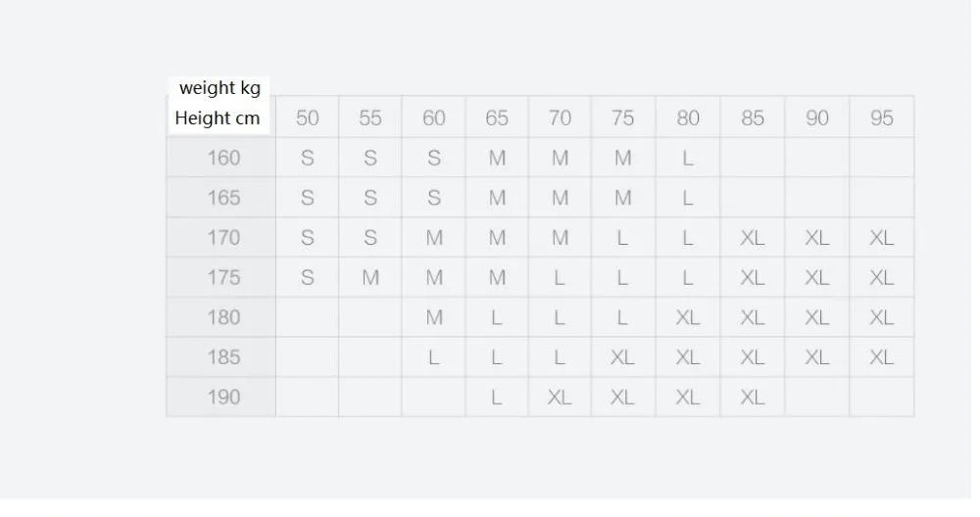Click the 190 height row header
The height and width of the screenshot is (517, 980).
pos(221,397)
